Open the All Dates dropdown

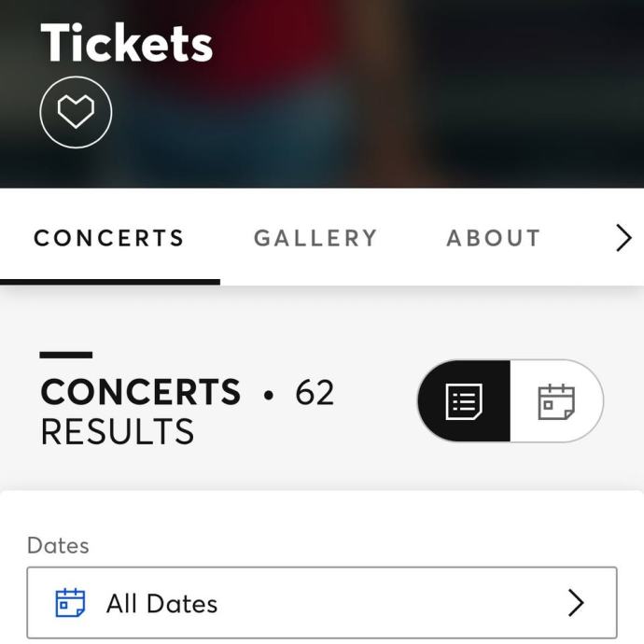point(321,603)
